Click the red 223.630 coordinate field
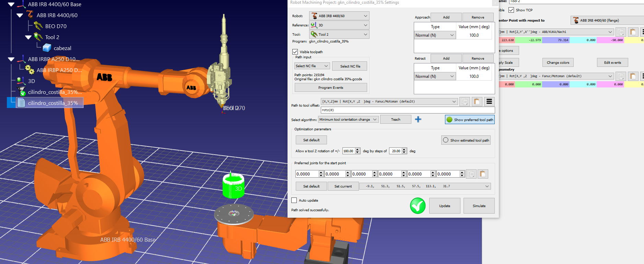 point(507,40)
